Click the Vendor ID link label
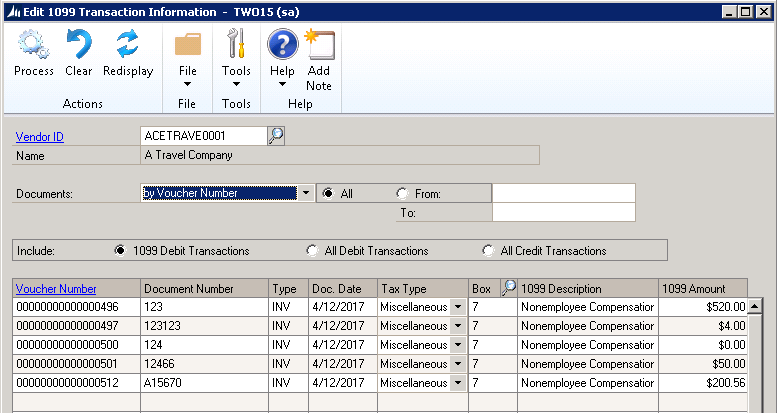Viewport: 777px width, 413px height. click(x=40, y=137)
